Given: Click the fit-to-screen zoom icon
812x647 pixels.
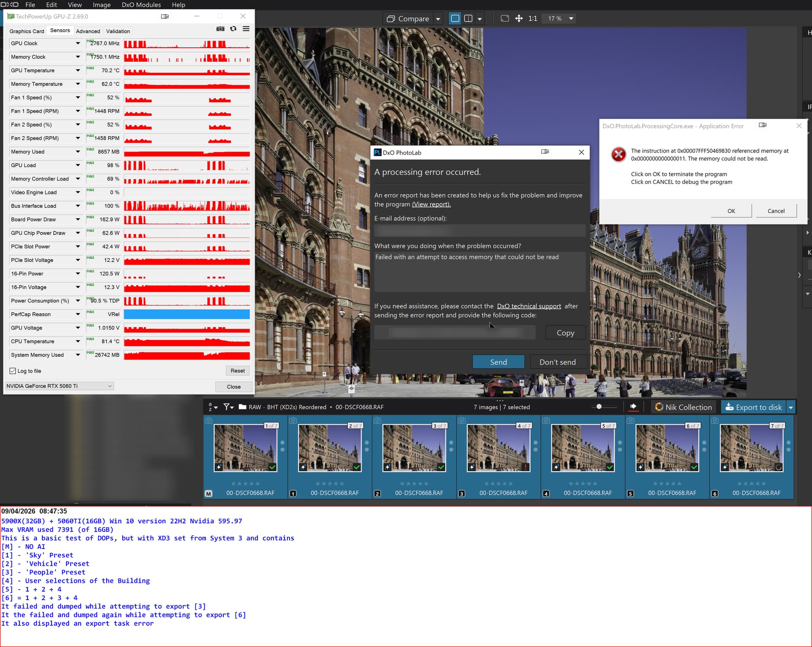Looking at the screenshot, I should point(505,19).
